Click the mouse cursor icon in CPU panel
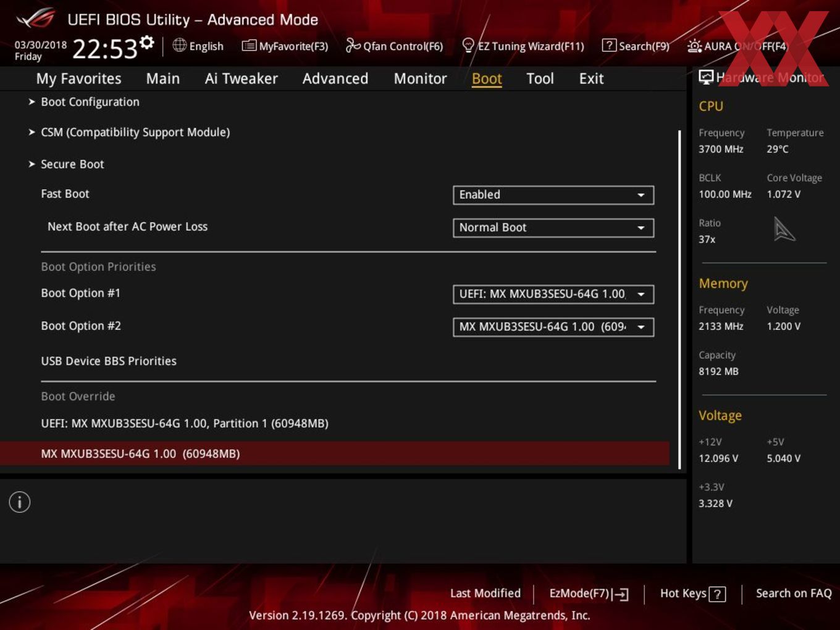 [784, 229]
